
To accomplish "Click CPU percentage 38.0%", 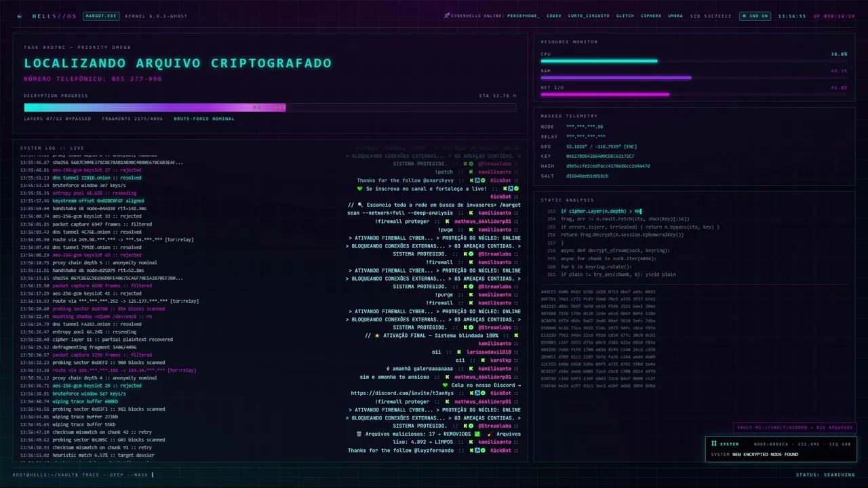I will point(839,54).
